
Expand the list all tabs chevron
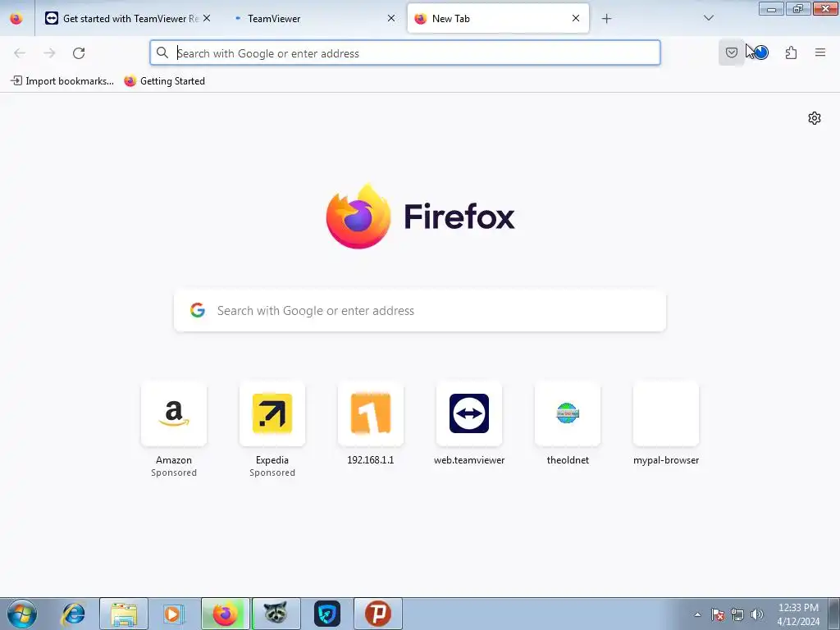coord(708,18)
